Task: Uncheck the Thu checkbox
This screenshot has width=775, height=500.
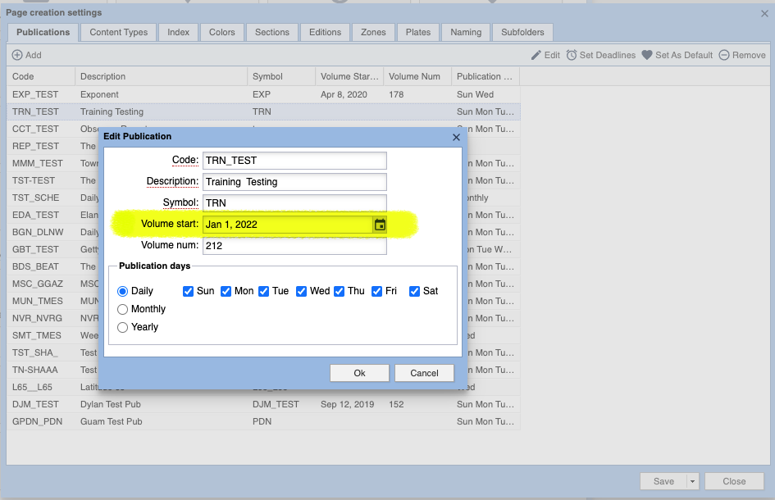Action: (x=339, y=291)
